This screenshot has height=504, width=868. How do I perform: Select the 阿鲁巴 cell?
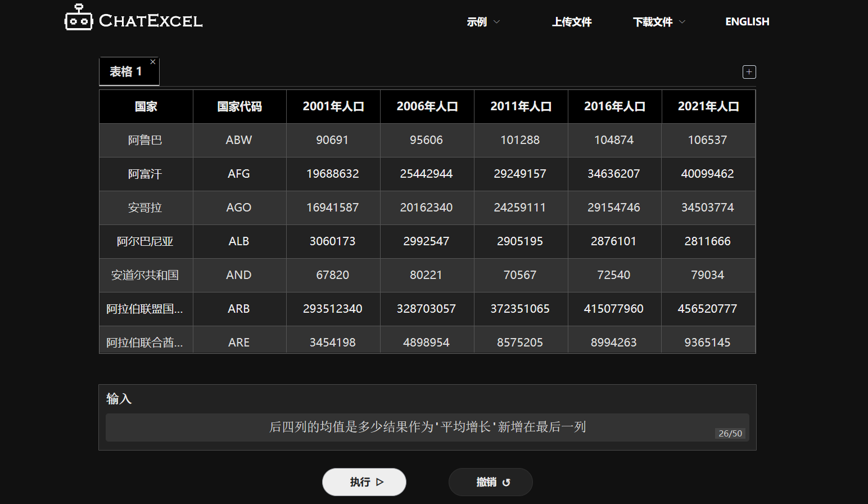[x=145, y=140]
